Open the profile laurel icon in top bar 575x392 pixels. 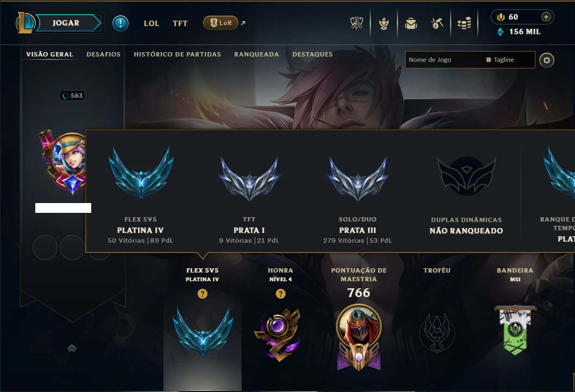[383, 23]
